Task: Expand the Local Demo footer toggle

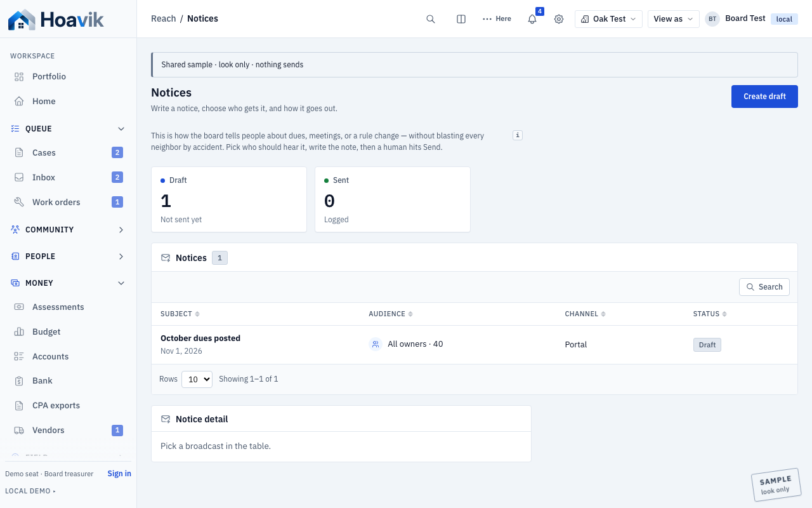Action: 30,491
